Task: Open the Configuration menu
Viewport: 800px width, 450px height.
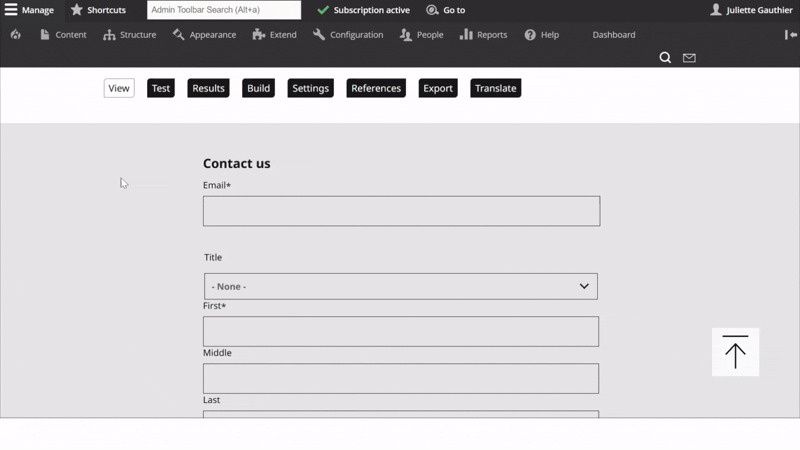Action: tap(348, 34)
